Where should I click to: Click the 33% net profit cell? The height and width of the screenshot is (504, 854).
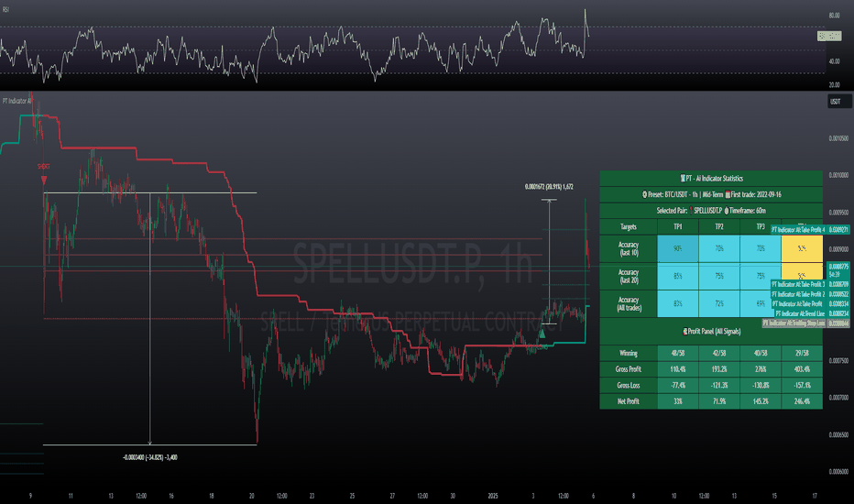[x=678, y=401]
